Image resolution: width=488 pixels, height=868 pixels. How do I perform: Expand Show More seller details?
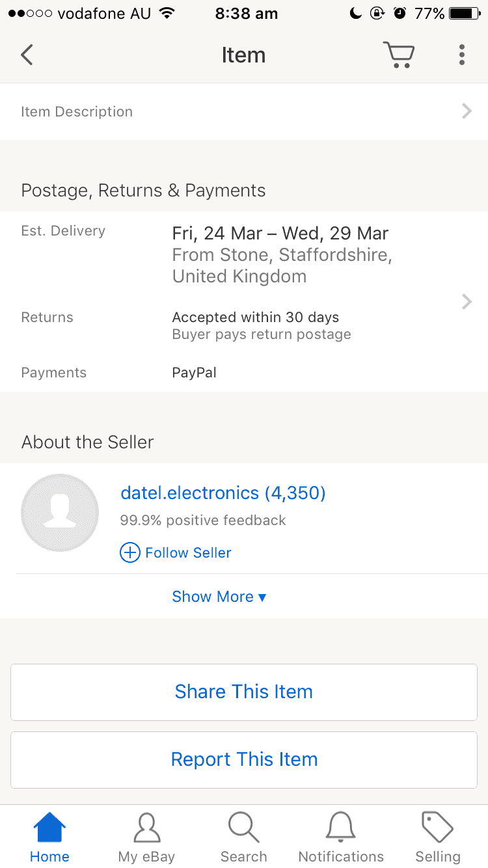(219, 597)
